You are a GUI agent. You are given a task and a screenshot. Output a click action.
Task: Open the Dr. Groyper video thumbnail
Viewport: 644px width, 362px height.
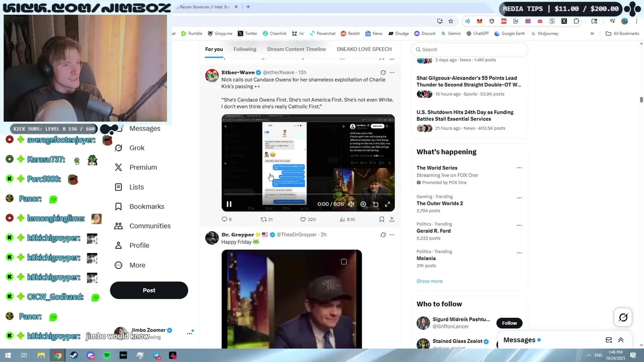[x=291, y=299]
